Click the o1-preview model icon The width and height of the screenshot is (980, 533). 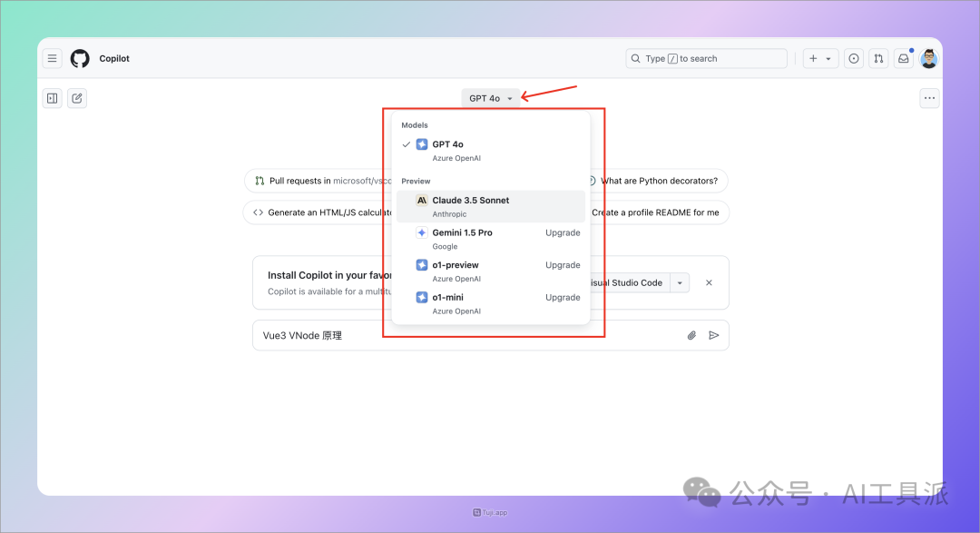(x=422, y=265)
